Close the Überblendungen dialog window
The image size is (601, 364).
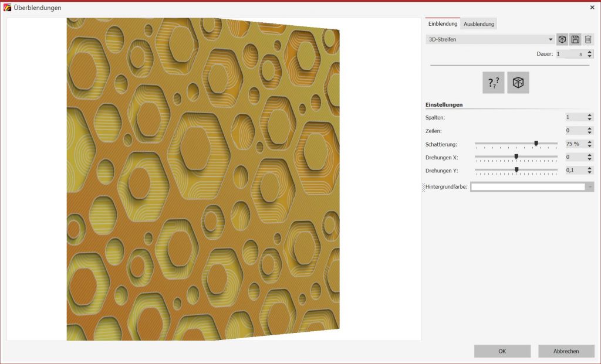tap(591, 8)
